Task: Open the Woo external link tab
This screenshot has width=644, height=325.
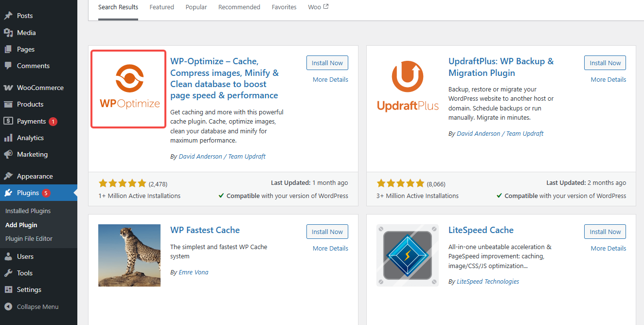Action: click(x=318, y=7)
